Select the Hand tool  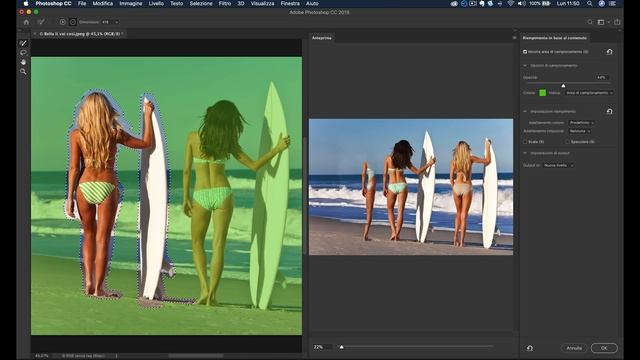[23, 62]
